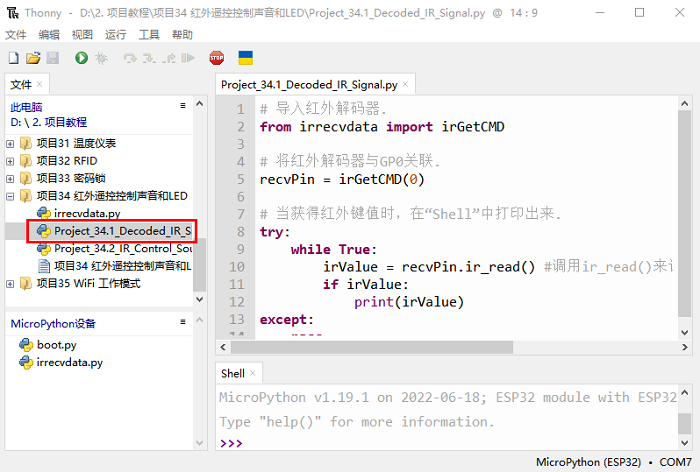Click the Open file folder icon
Image resolution: width=700 pixels, height=472 pixels.
[33, 59]
